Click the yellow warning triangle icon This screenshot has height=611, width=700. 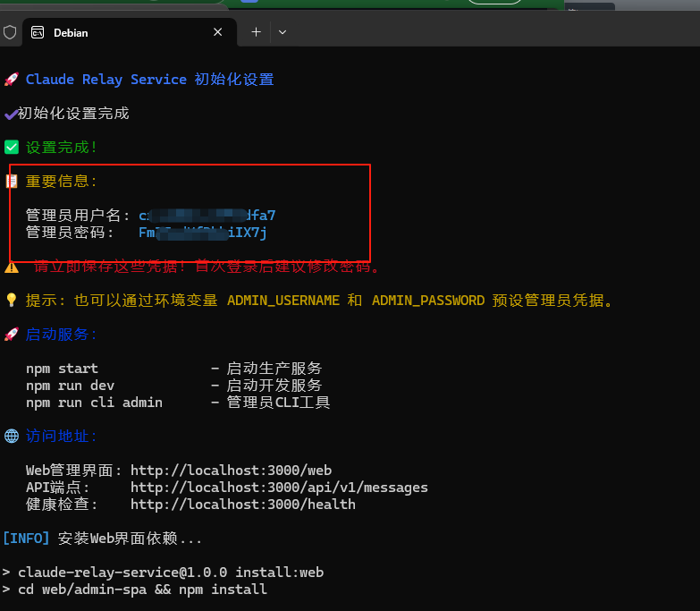[11, 267]
